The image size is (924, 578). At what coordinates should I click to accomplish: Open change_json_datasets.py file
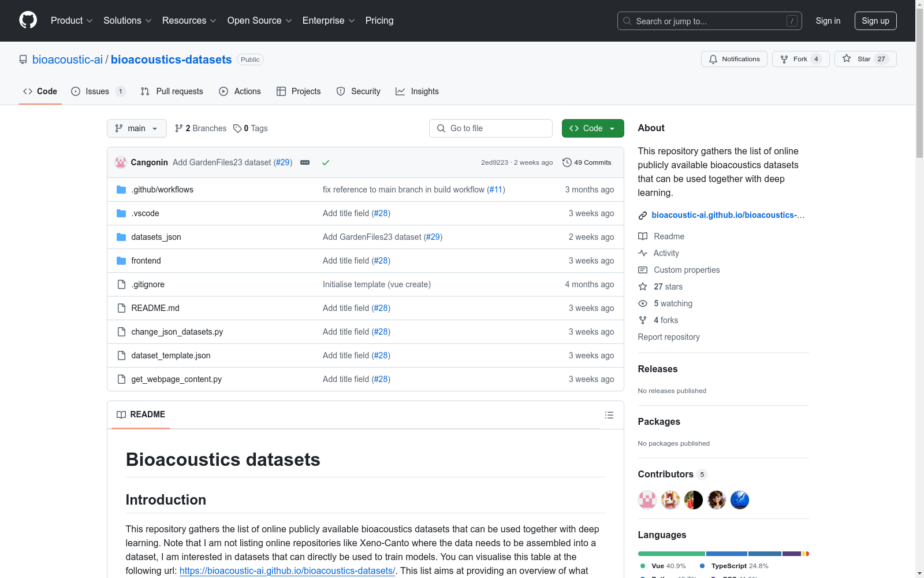177,332
